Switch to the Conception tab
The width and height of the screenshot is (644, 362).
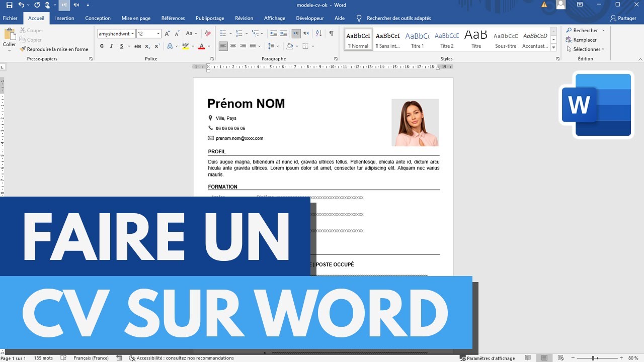[x=98, y=18]
